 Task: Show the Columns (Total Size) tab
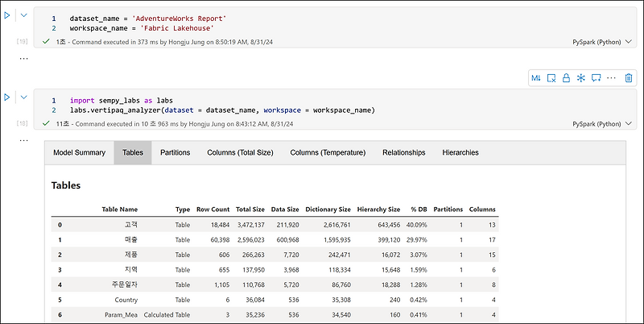(x=240, y=152)
